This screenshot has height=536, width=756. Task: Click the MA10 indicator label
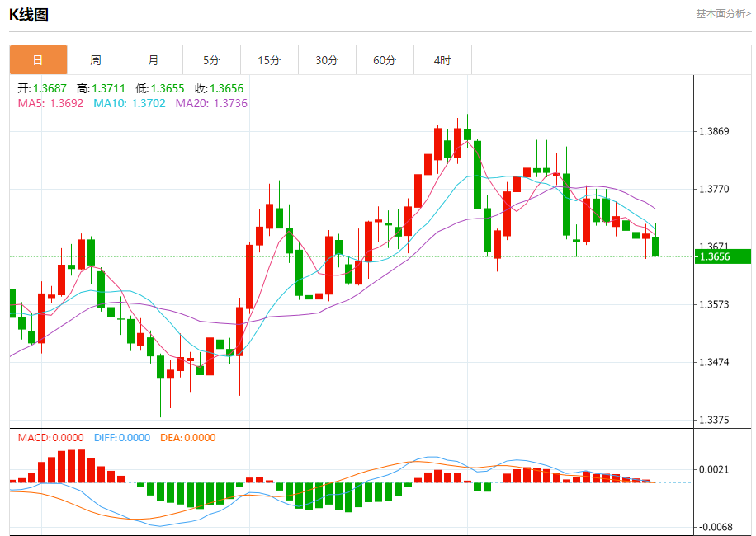[x=130, y=103]
